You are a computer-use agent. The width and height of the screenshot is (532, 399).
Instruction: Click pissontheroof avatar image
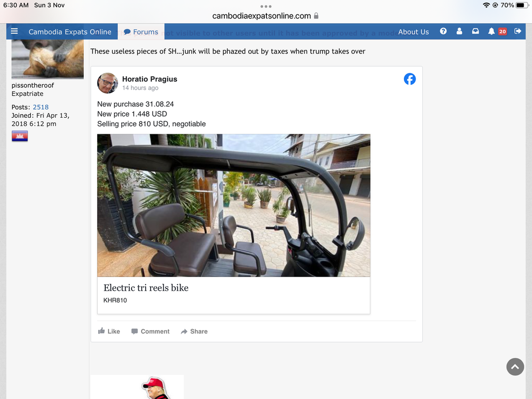(47, 59)
